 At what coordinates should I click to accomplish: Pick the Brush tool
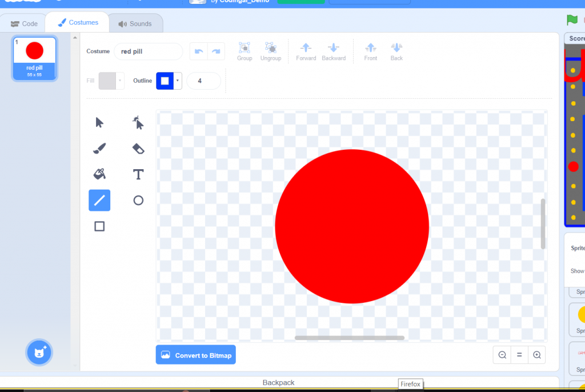click(99, 148)
